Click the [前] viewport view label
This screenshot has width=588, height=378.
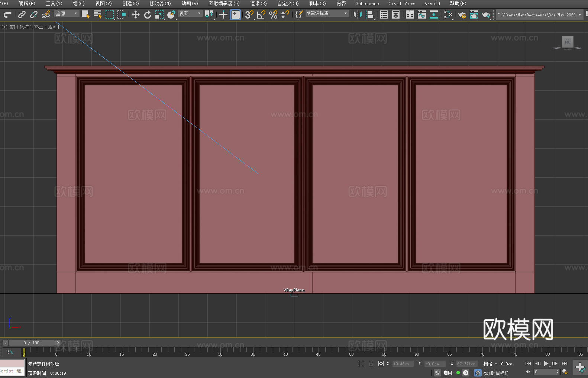tap(13, 27)
